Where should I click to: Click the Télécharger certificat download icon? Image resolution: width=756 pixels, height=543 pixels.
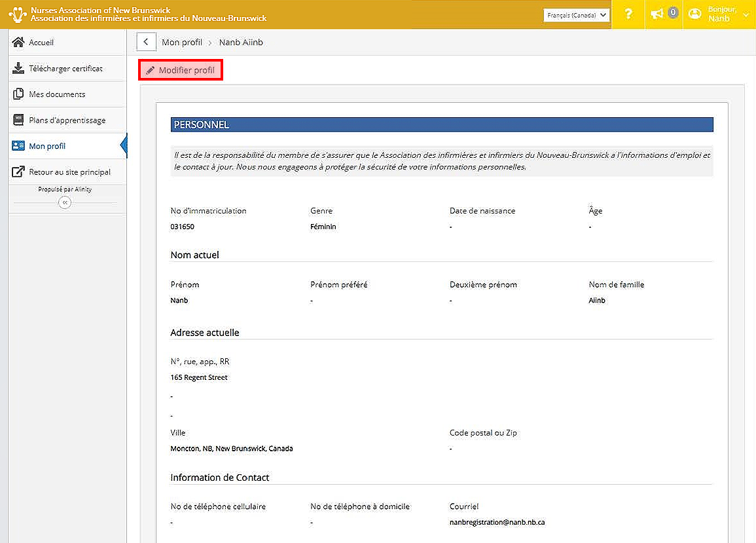click(18, 68)
